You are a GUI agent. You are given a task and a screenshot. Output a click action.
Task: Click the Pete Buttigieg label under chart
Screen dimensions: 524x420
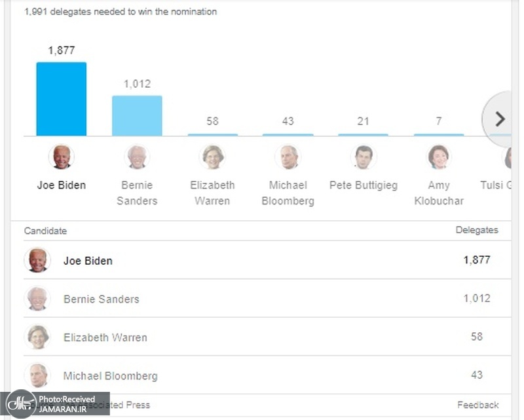(x=364, y=185)
